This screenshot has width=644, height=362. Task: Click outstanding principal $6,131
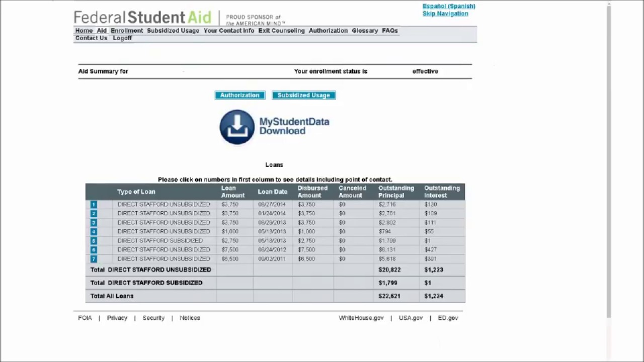coord(387,250)
